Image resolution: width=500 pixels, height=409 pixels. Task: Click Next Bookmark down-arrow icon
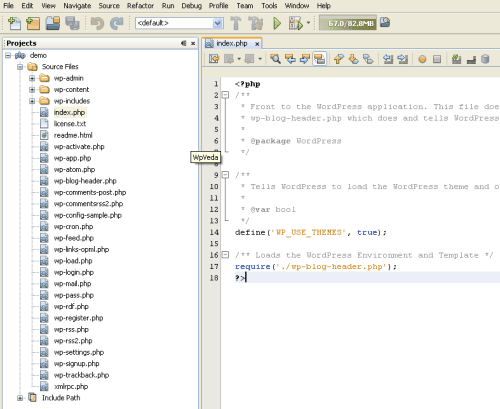click(353, 59)
